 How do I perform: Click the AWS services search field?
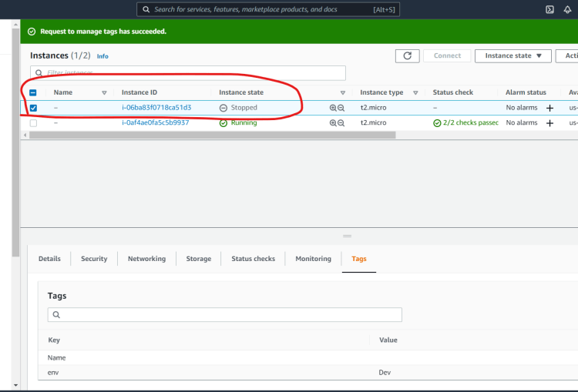click(x=268, y=9)
